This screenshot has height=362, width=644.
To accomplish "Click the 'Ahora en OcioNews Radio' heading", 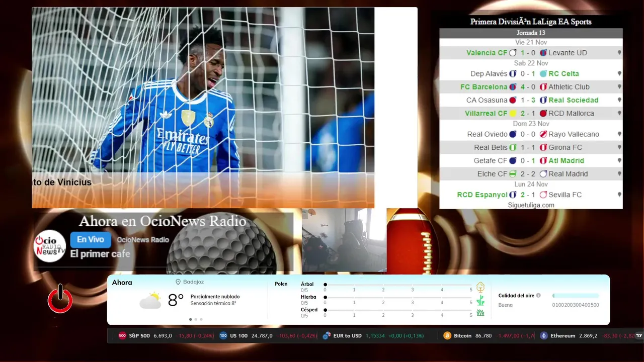I will pos(163,221).
